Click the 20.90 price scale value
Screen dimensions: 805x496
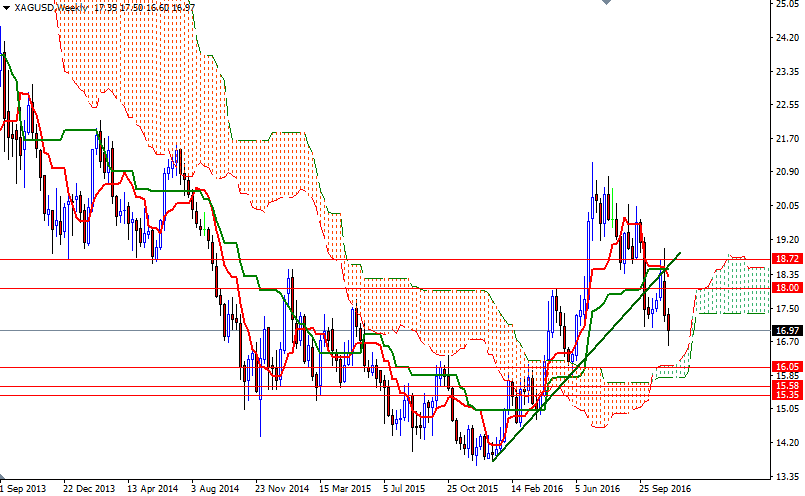(x=788, y=172)
